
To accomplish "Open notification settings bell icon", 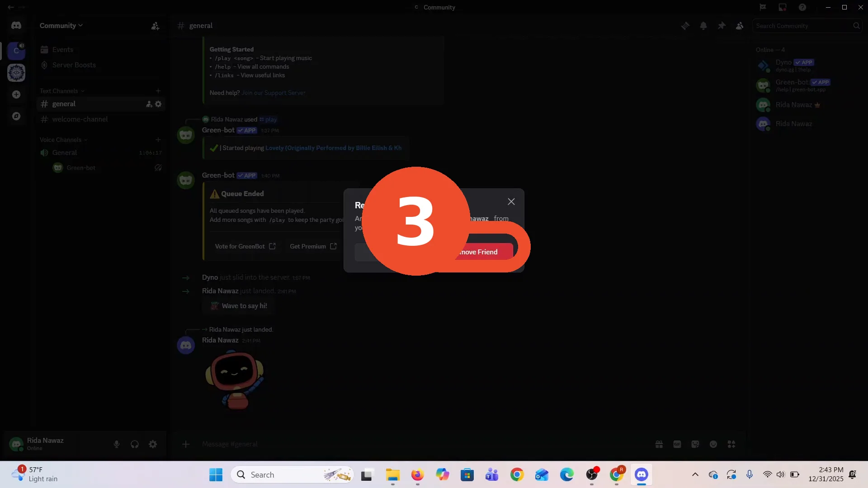I will [703, 26].
